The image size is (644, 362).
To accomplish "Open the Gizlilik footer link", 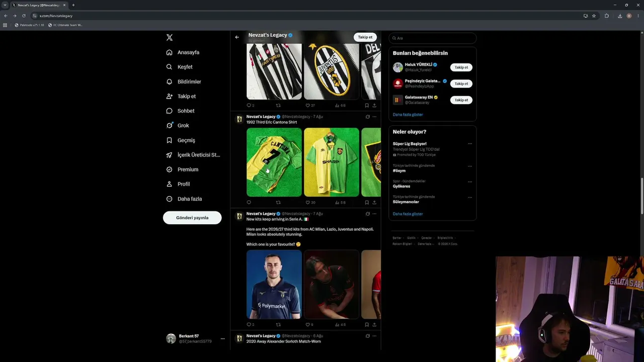I will pyautogui.click(x=411, y=238).
